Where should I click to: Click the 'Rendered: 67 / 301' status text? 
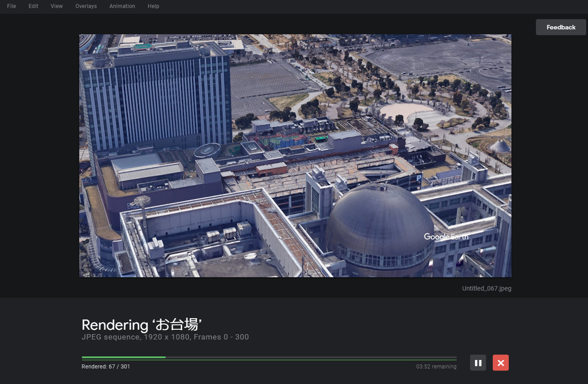(106, 367)
